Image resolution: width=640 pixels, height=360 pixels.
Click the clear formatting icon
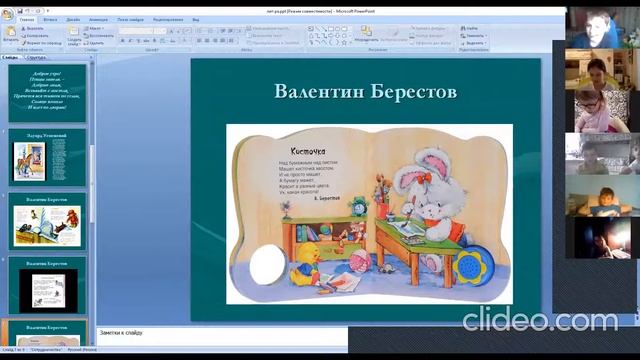187,31
